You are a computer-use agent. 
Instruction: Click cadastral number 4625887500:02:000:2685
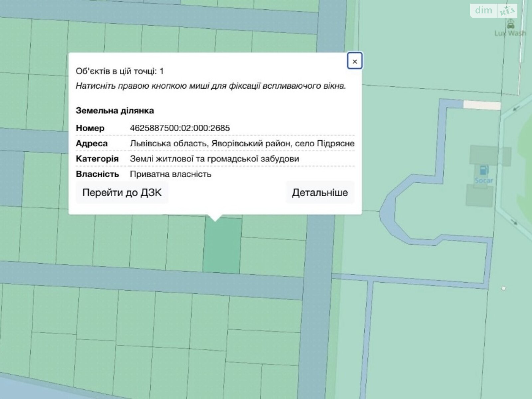pos(180,128)
